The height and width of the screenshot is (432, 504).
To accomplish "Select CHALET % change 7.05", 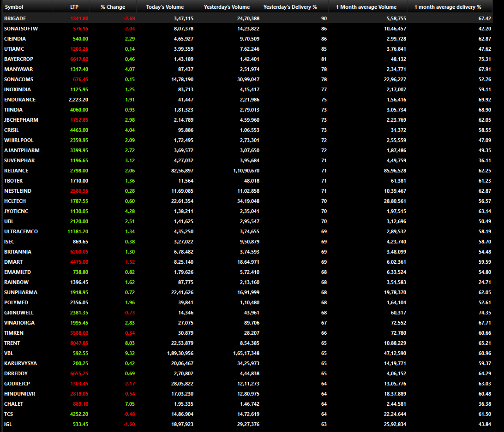I will coord(130,404).
